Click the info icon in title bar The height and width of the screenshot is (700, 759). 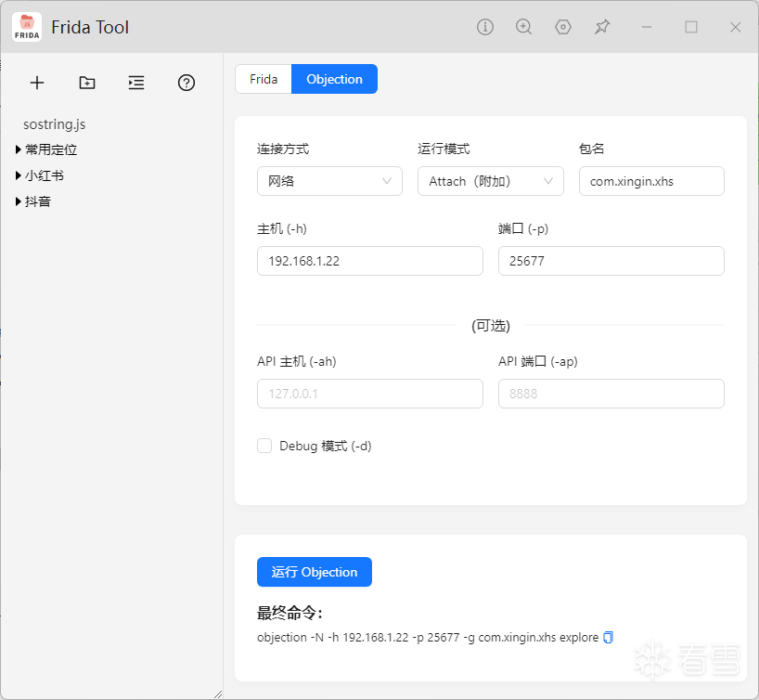[x=485, y=27]
